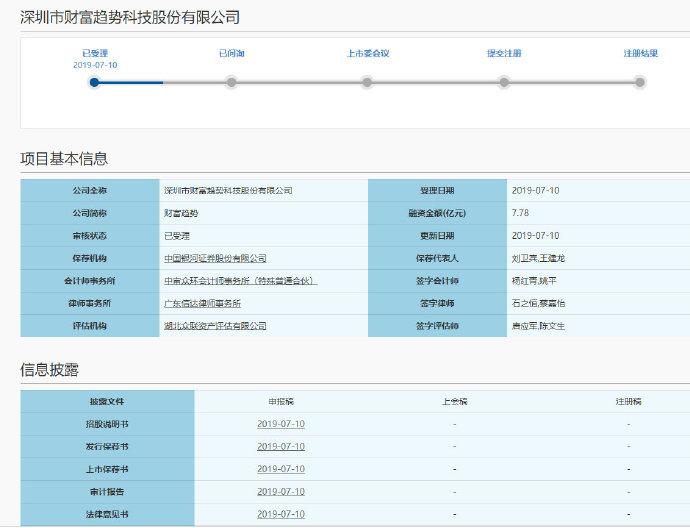
Task: Select the 签字律师 value 石之恒,蔡霖怡
Action: point(538,304)
